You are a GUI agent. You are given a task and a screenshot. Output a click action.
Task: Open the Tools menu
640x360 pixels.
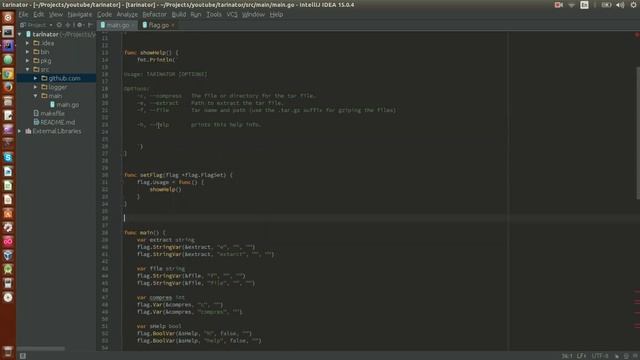tap(213, 14)
